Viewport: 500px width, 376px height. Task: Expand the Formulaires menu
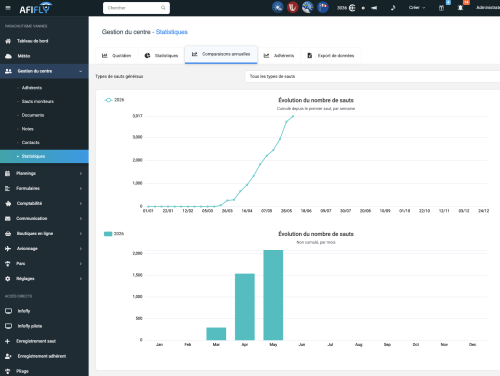(44, 188)
